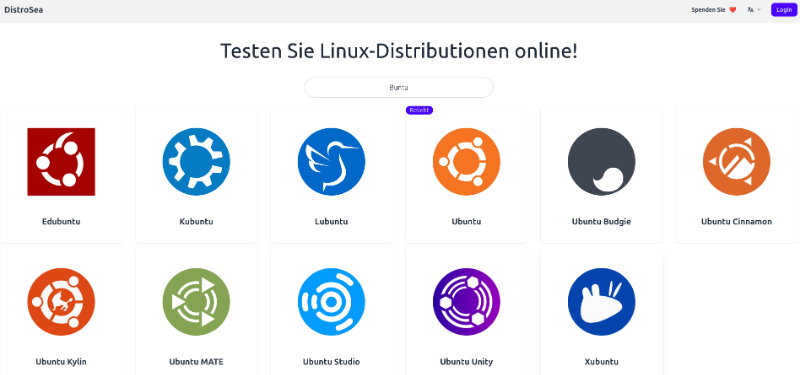The image size is (800, 375).
Task: Open the Ubuntu Studio blue logo
Action: (x=331, y=302)
